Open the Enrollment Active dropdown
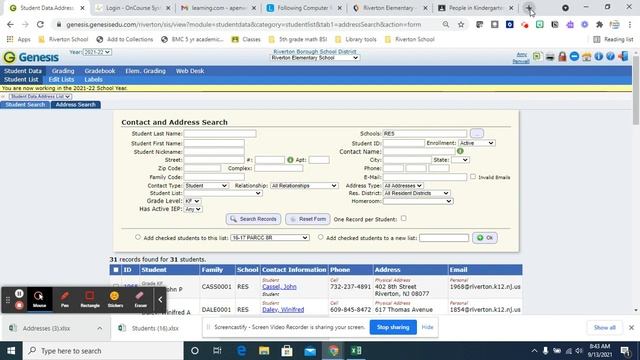 tap(476, 143)
